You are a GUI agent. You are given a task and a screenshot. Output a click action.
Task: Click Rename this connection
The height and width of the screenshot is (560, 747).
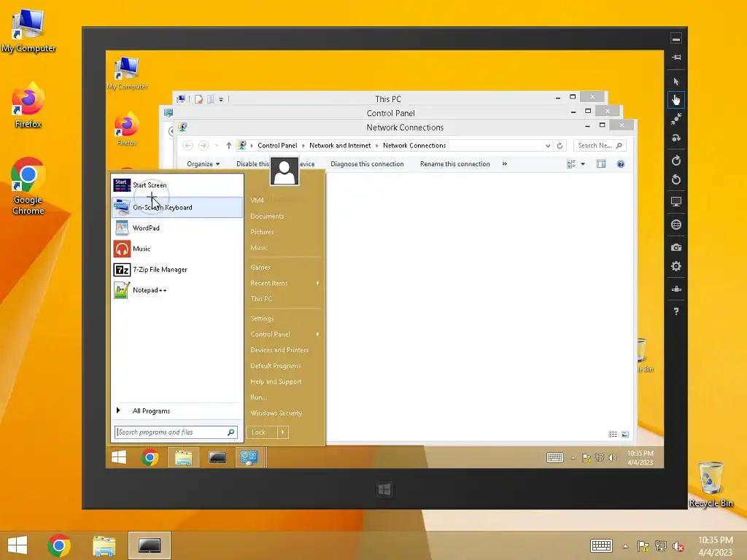(455, 164)
